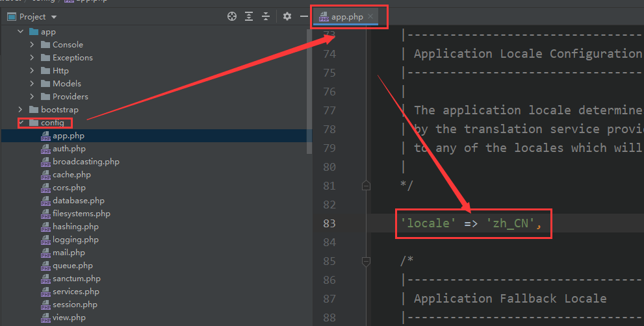Click the Application Fallback Locale comment
Viewport: 644px width, 326px height.
tap(510, 299)
